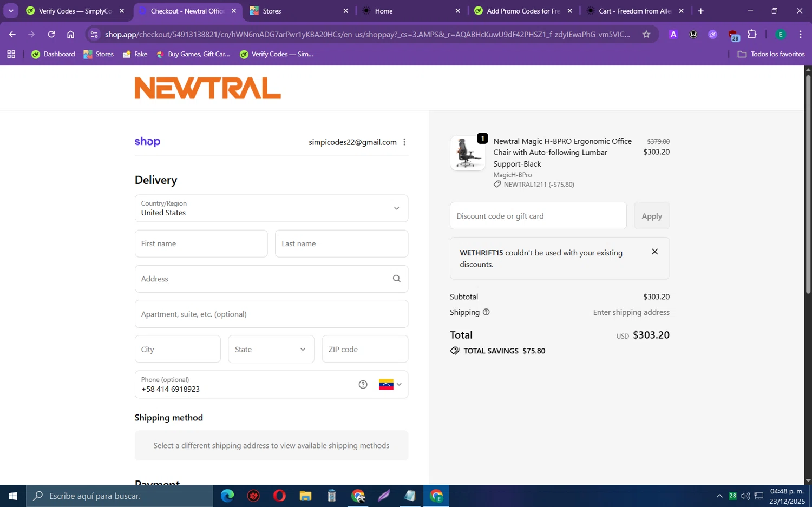Go back to previous page

pos(12,34)
